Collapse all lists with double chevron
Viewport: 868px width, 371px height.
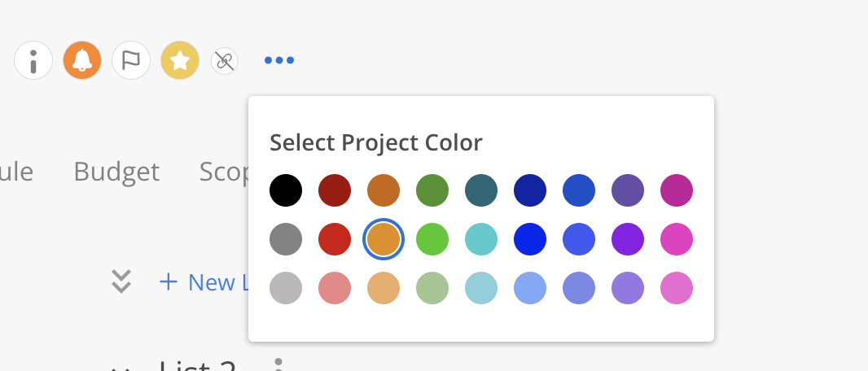[121, 282]
